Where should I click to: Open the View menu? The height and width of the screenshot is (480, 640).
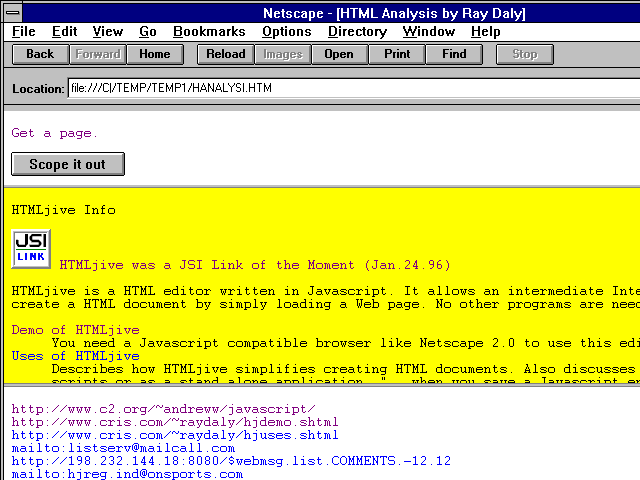(107, 32)
